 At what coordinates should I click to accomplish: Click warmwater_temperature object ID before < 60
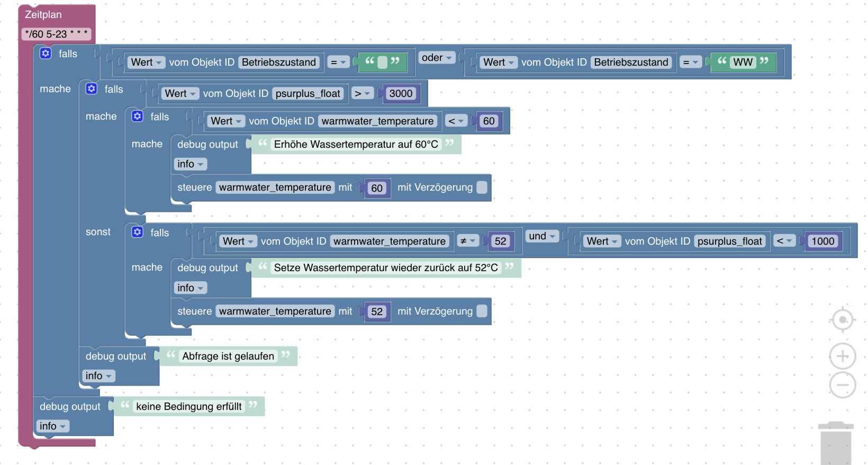click(377, 121)
